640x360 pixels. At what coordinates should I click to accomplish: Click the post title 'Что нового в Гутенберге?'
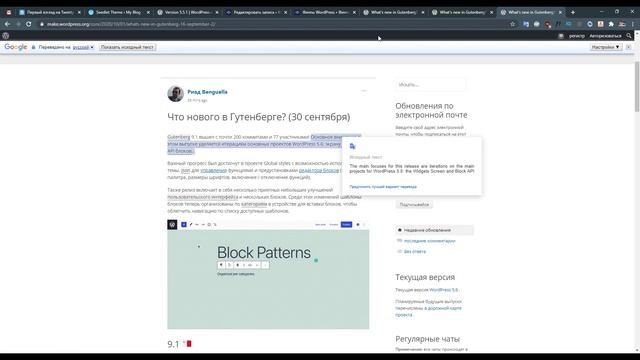[x=259, y=117]
